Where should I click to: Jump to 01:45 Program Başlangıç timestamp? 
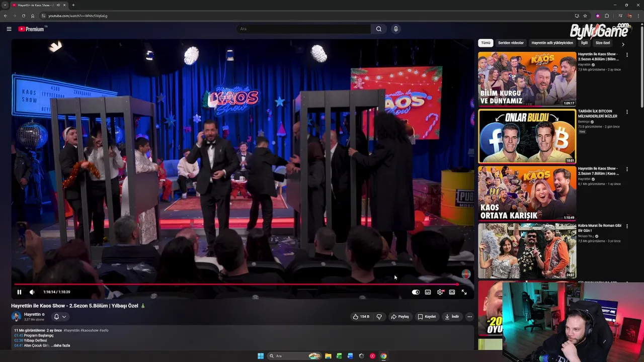coord(19,335)
